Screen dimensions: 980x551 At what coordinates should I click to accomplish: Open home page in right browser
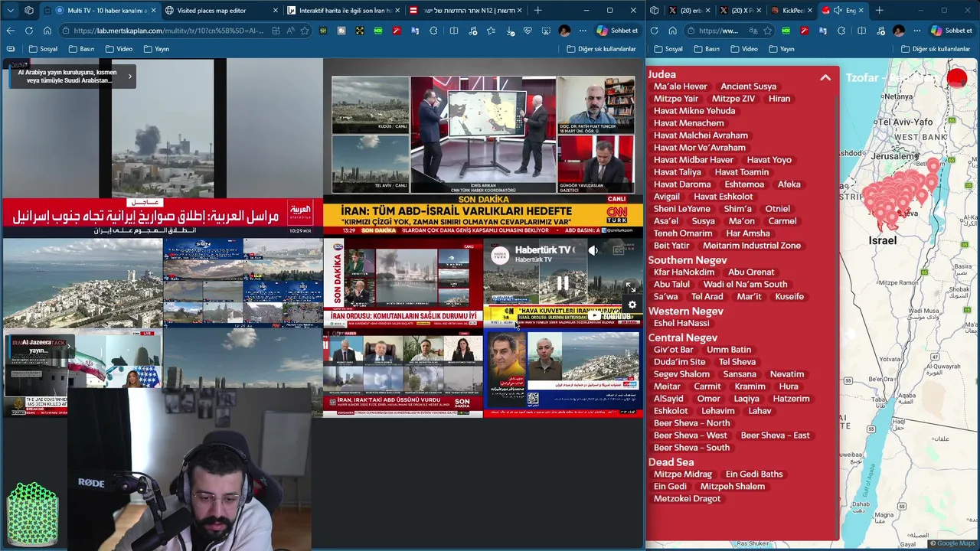[672, 31]
